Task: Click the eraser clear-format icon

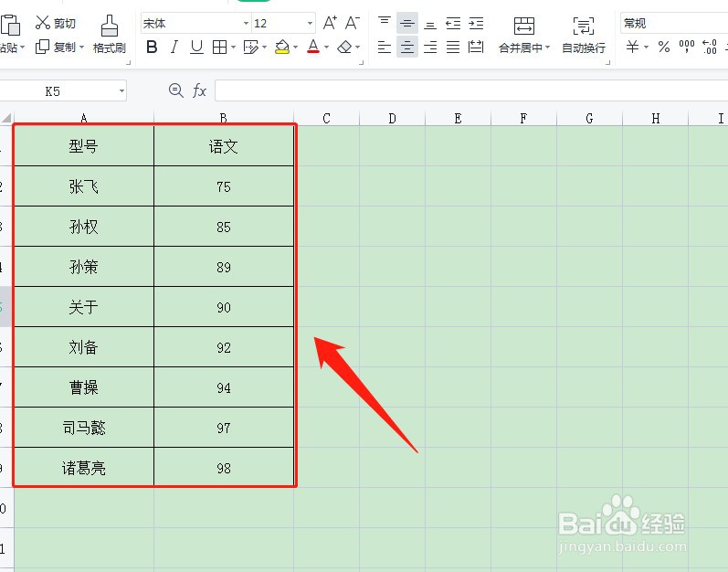Action: [x=344, y=47]
